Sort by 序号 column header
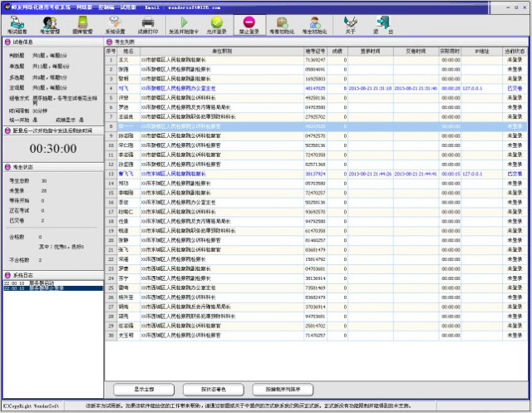The image size is (532, 413). click(x=111, y=52)
